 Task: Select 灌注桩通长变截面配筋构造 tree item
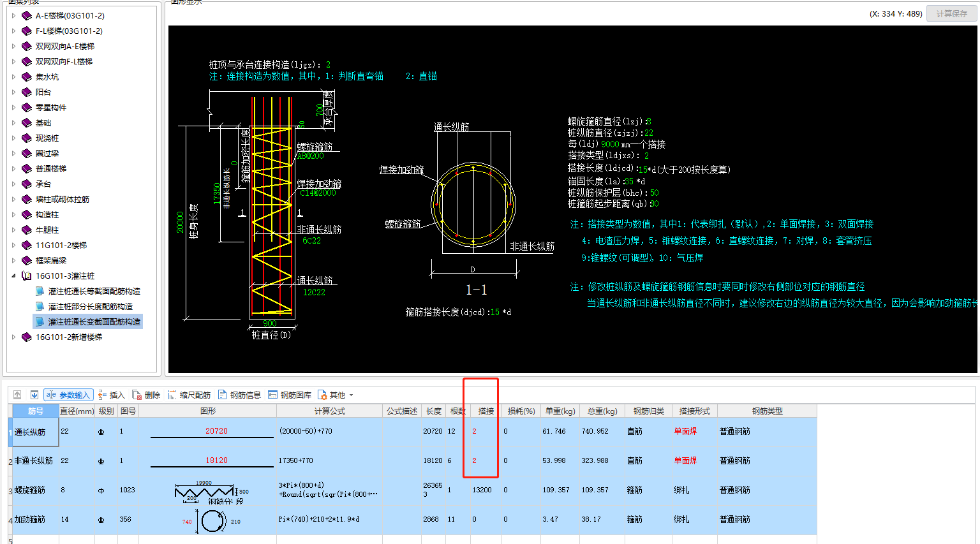[94, 321]
